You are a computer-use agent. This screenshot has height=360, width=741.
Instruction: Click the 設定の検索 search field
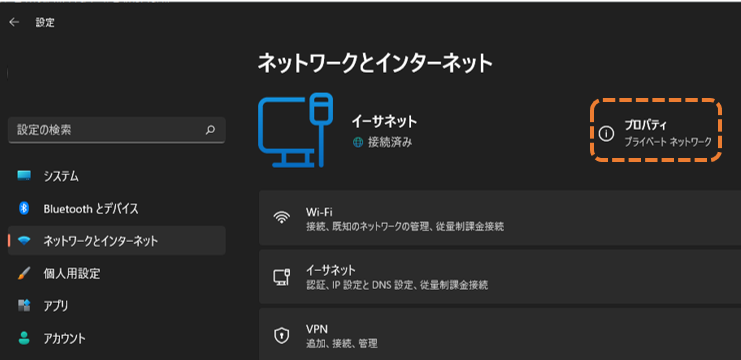[117, 130]
